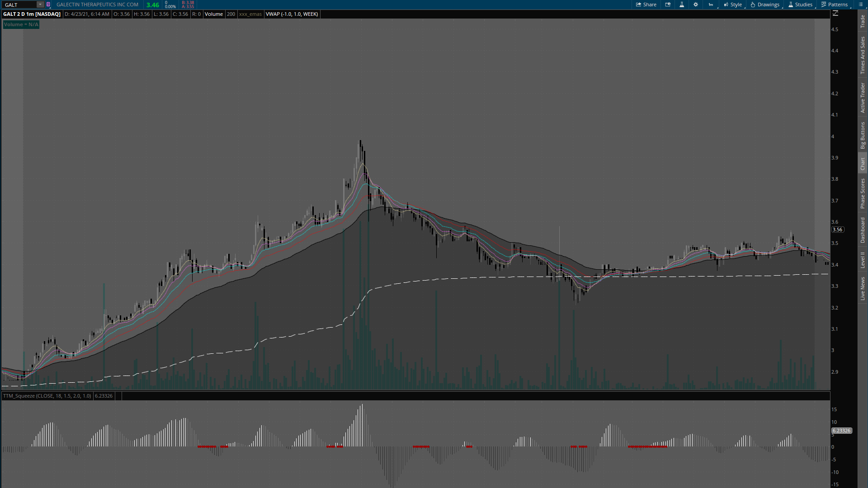Viewport: 868px width, 488px height.
Task: Click the price axis scale icon
Action: click(835, 14)
